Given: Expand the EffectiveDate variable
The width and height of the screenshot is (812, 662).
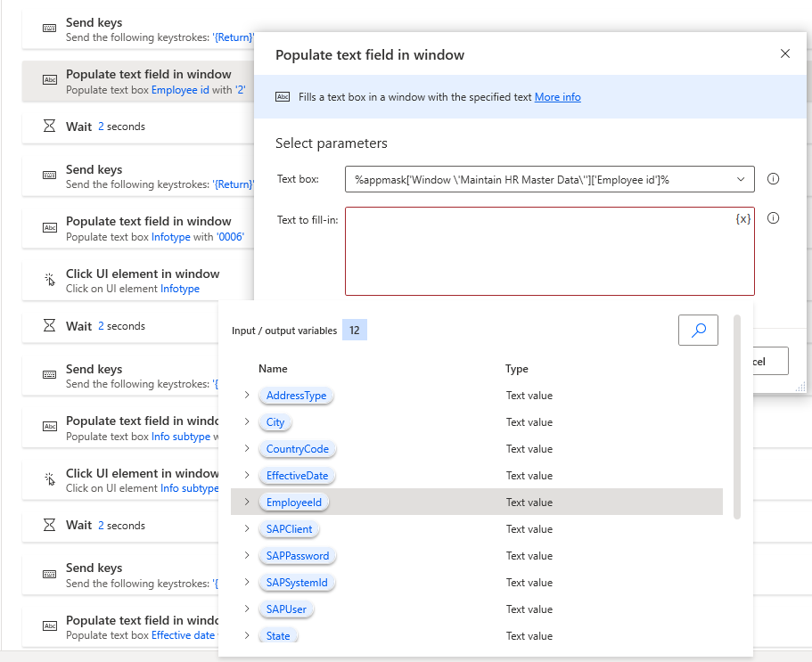Looking at the screenshot, I should [247, 475].
